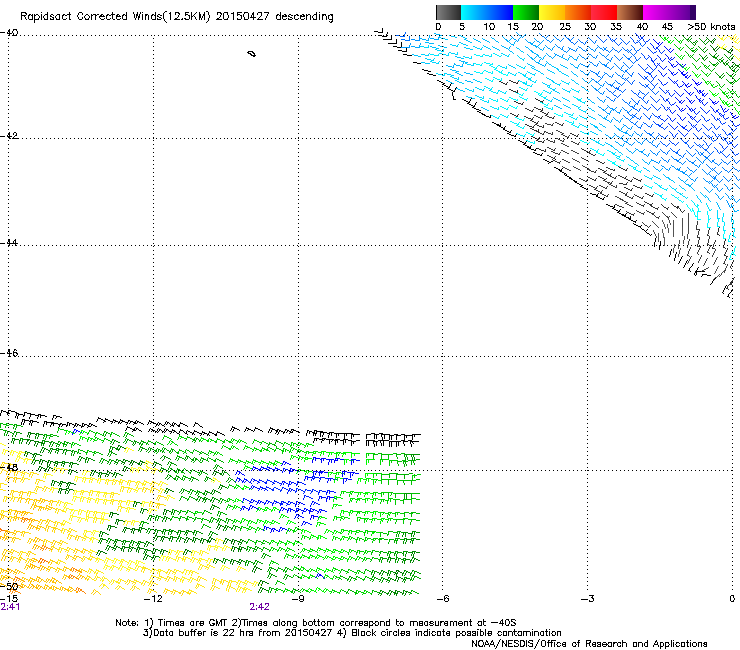The width and height of the screenshot is (740, 650).
Task: Click the brown 35-40 knots legend swatch
Action: point(630,12)
